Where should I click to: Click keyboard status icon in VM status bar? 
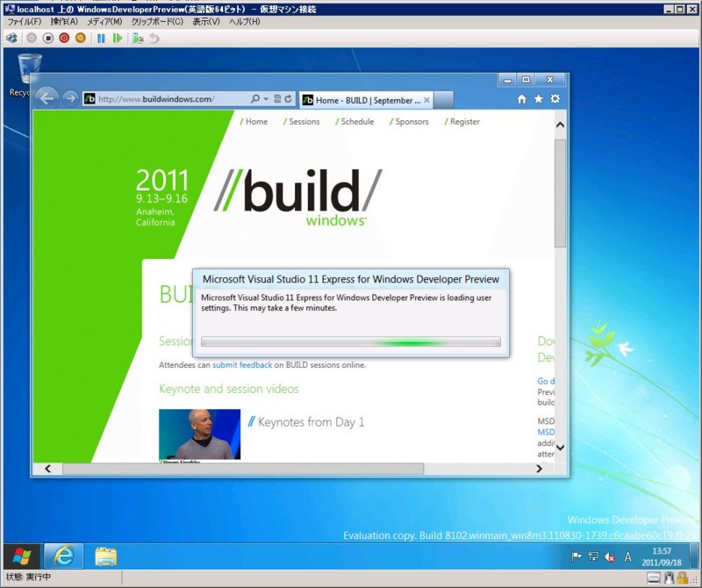[654, 578]
